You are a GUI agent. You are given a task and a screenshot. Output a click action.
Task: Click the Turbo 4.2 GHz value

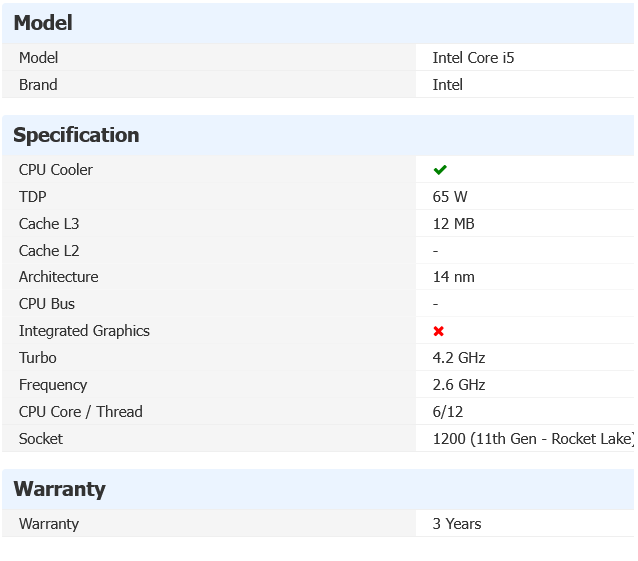click(x=459, y=358)
